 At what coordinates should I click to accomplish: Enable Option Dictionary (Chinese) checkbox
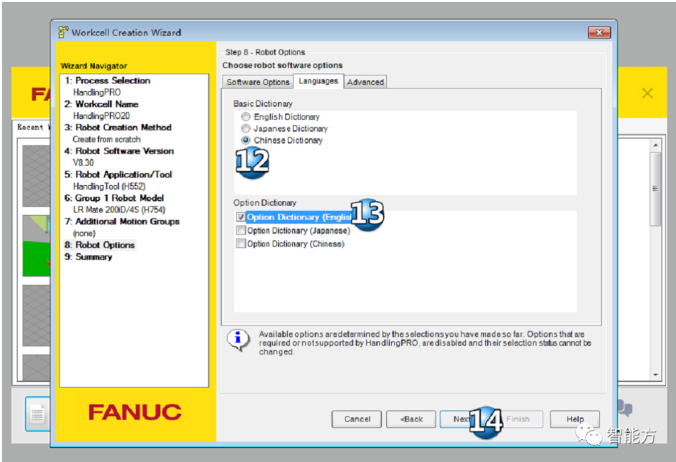click(241, 243)
